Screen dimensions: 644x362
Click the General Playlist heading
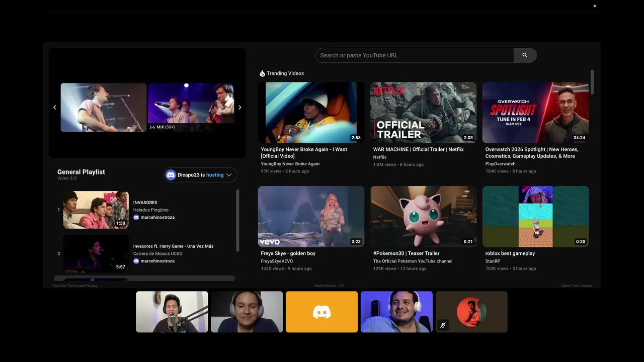[81, 172]
